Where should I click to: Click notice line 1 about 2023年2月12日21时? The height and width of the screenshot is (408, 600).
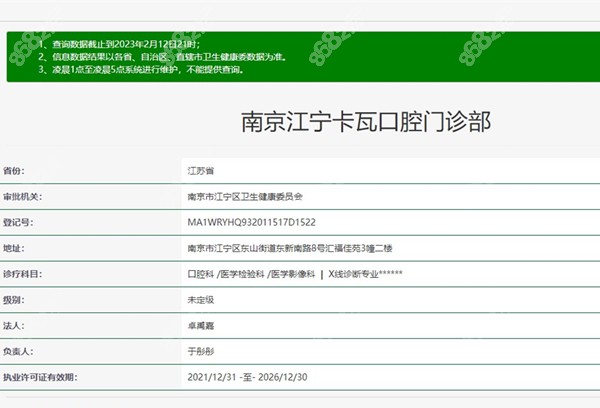[119, 44]
